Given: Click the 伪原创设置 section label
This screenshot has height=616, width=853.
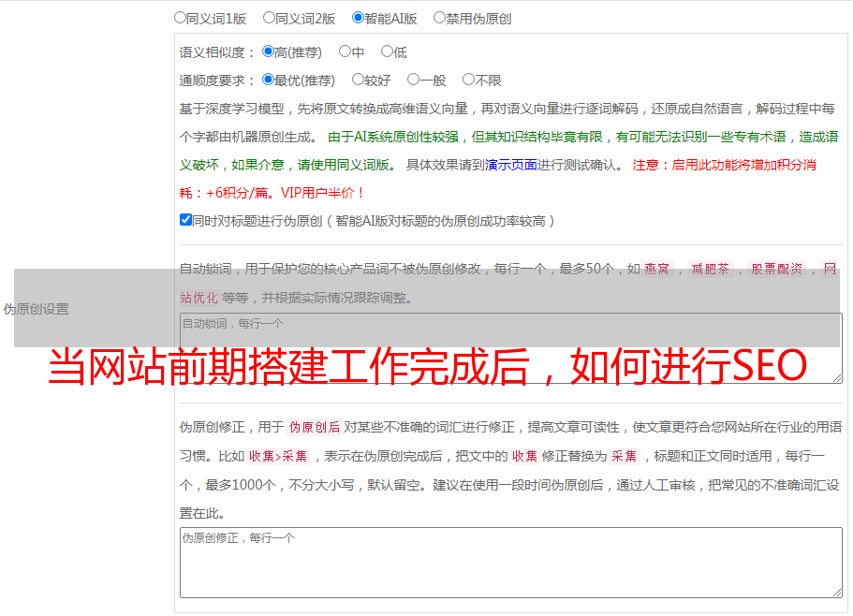Looking at the screenshot, I should click(37, 309).
